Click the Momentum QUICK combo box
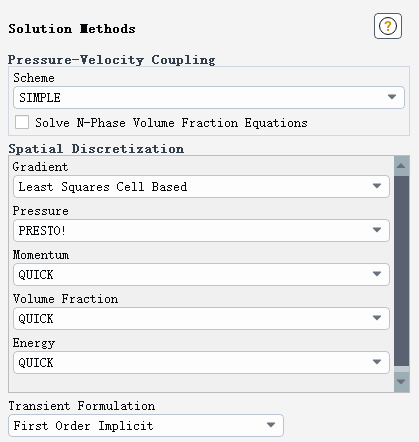This screenshot has width=419, height=442. pos(201,274)
